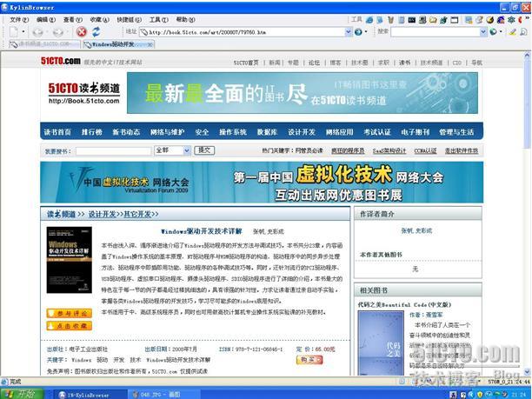This screenshot has height=399, width=532.
Task: Open the 帮助 menu
Action: tap(185, 20)
